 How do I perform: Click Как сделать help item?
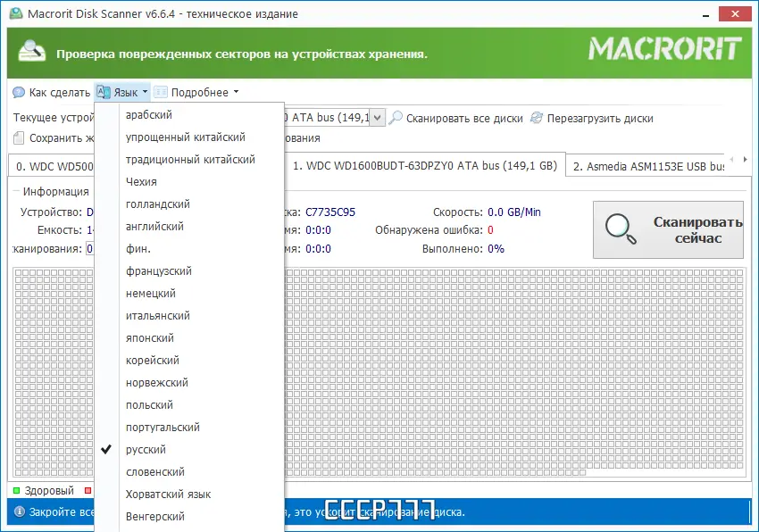tap(52, 92)
